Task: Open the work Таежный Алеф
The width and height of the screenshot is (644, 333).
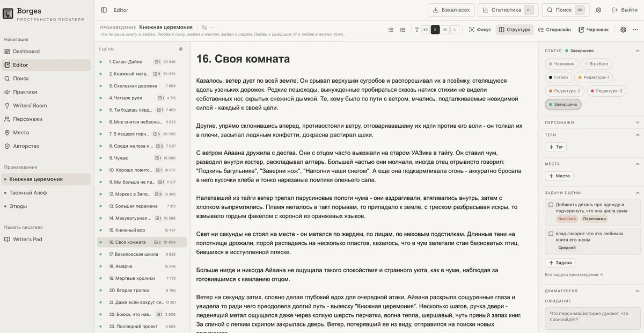Action: tap(46, 193)
